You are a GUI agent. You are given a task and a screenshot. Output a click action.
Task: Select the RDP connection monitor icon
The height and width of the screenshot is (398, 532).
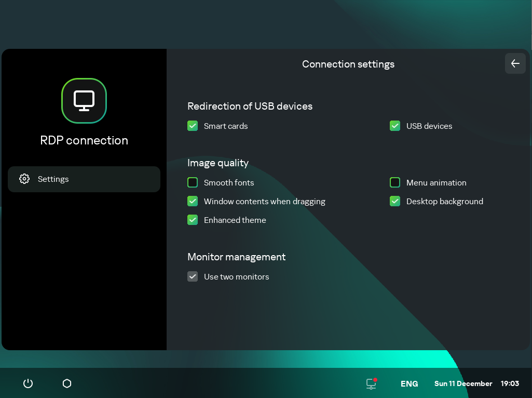click(x=84, y=101)
